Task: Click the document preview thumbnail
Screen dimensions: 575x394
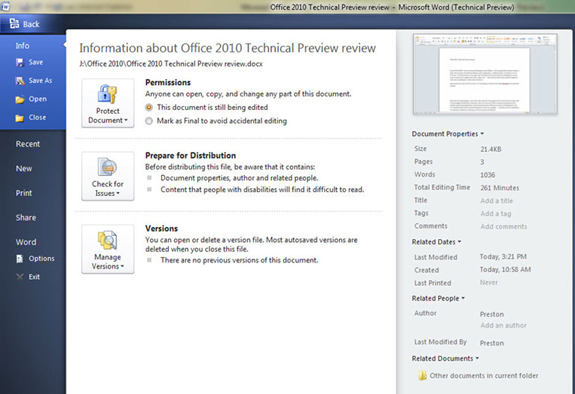Action: (485, 74)
